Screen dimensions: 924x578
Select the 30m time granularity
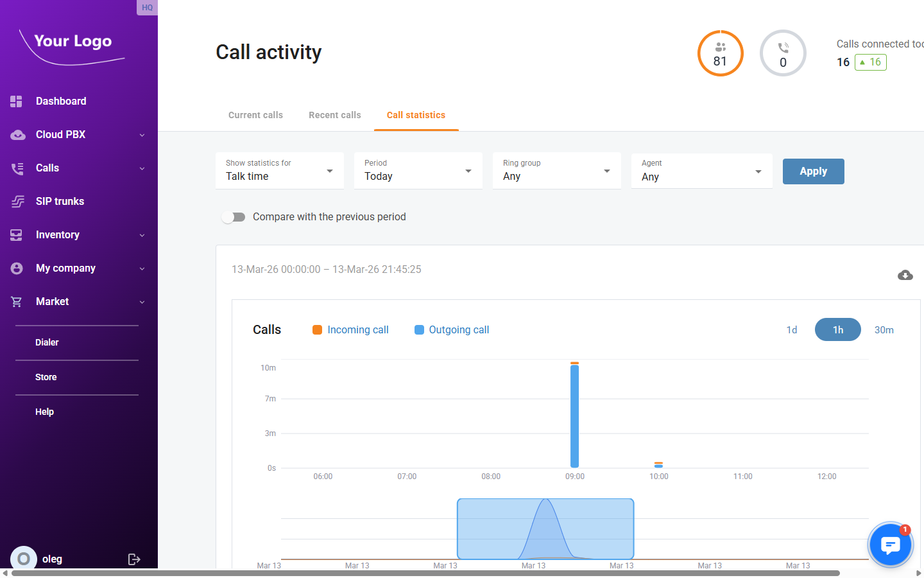coord(884,329)
